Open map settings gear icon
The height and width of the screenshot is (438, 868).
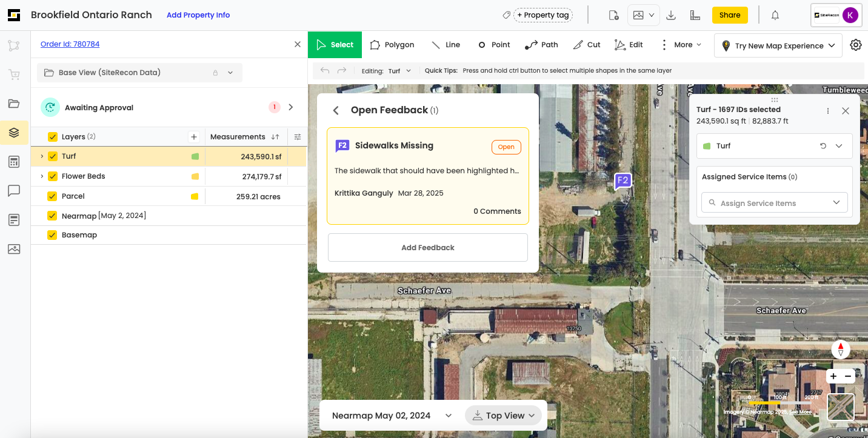(855, 45)
